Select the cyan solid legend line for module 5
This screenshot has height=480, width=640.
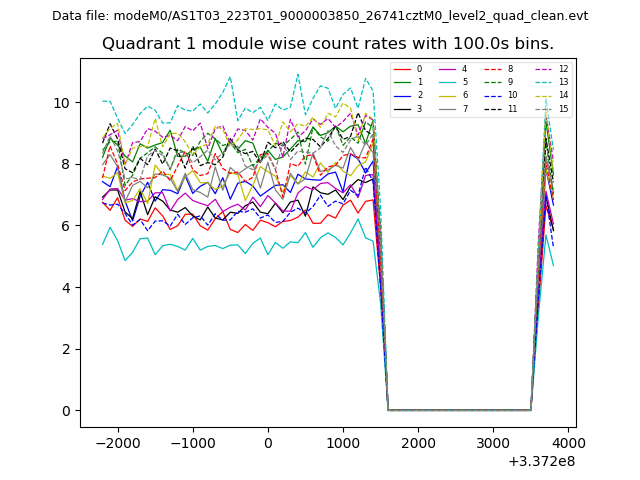[446, 82]
